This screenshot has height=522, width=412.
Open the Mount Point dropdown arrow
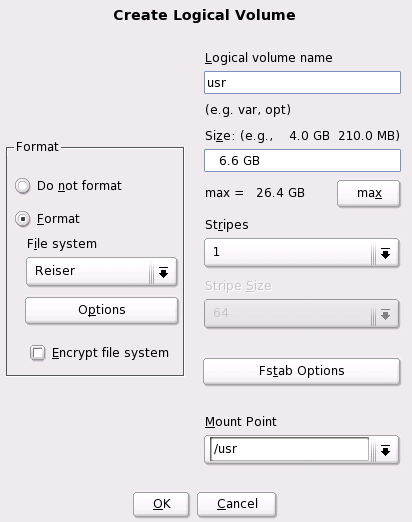pyautogui.click(x=385, y=450)
